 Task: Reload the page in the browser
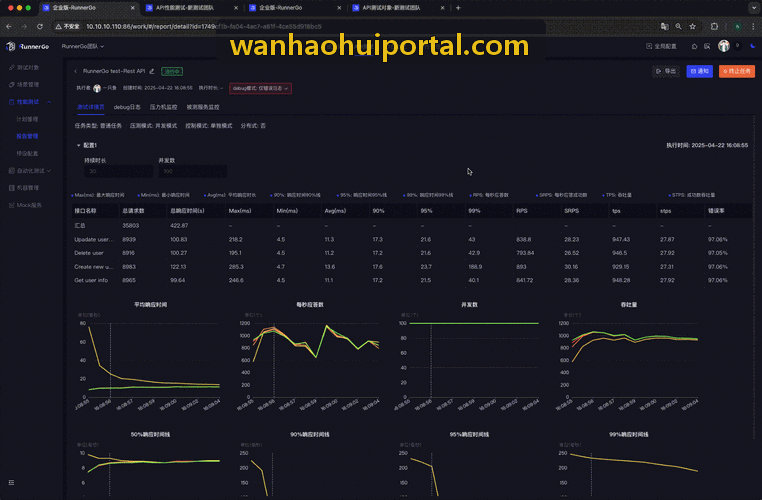[40, 26]
